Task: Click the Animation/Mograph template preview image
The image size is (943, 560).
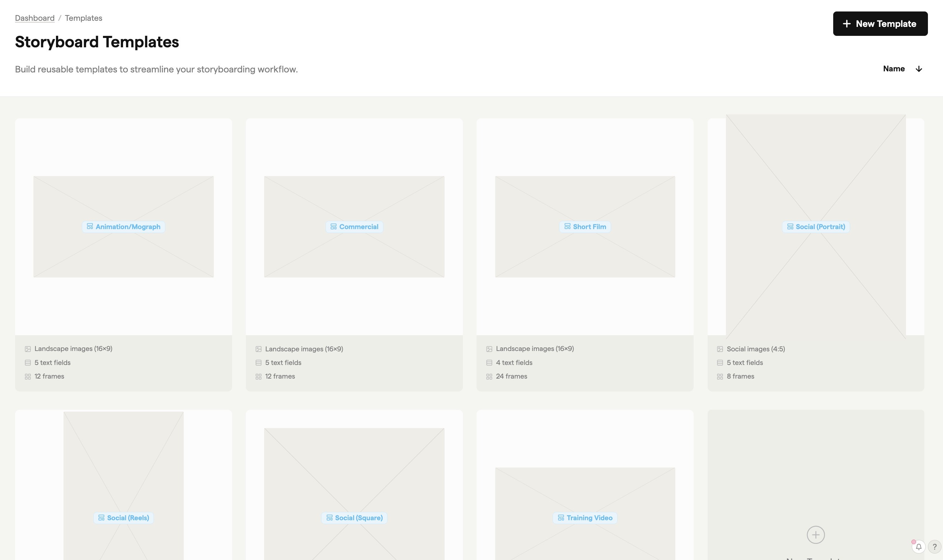Action: coord(123,196)
